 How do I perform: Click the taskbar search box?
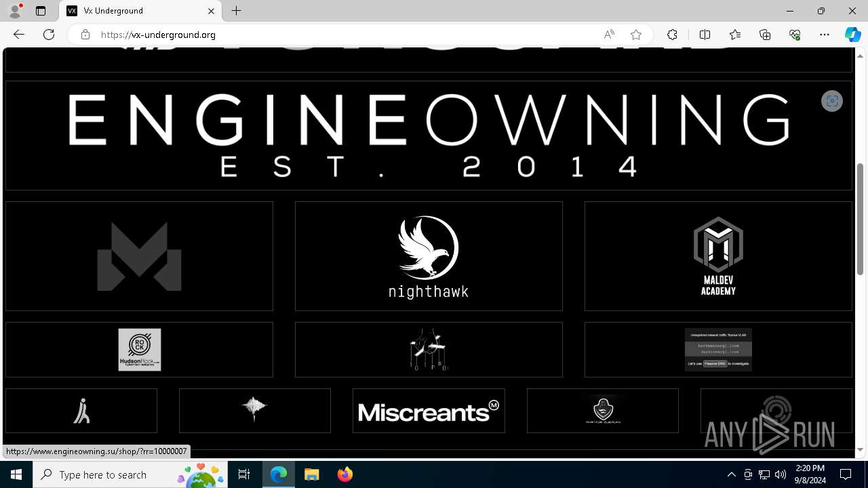[130, 474]
